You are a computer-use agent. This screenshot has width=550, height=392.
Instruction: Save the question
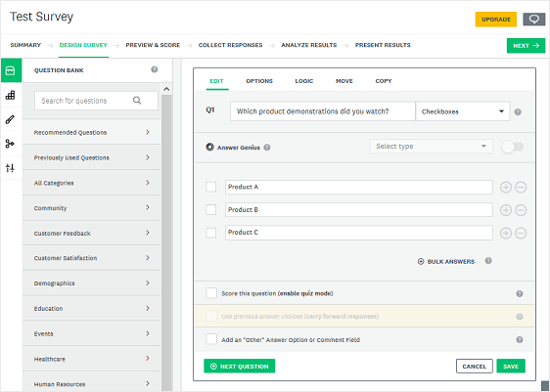coord(511,366)
